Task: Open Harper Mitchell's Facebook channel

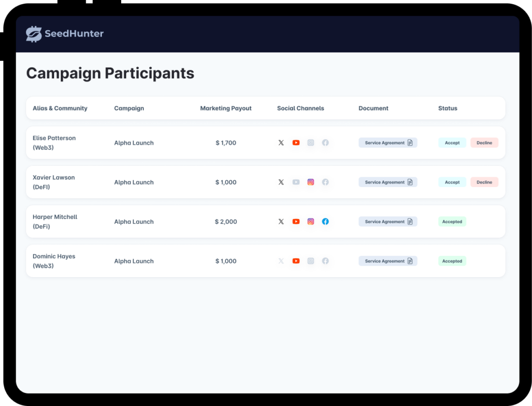Action: 325,221
